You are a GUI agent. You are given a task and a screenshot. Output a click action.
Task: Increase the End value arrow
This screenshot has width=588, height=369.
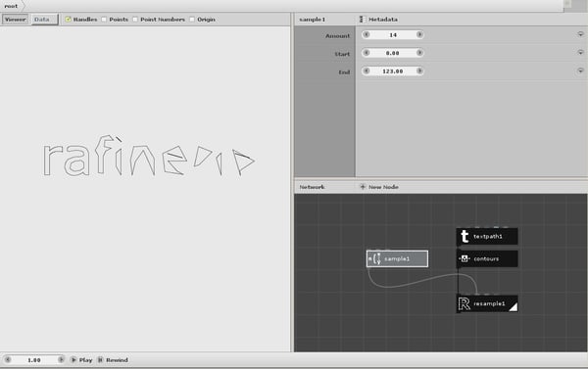[x=419, y=70]
